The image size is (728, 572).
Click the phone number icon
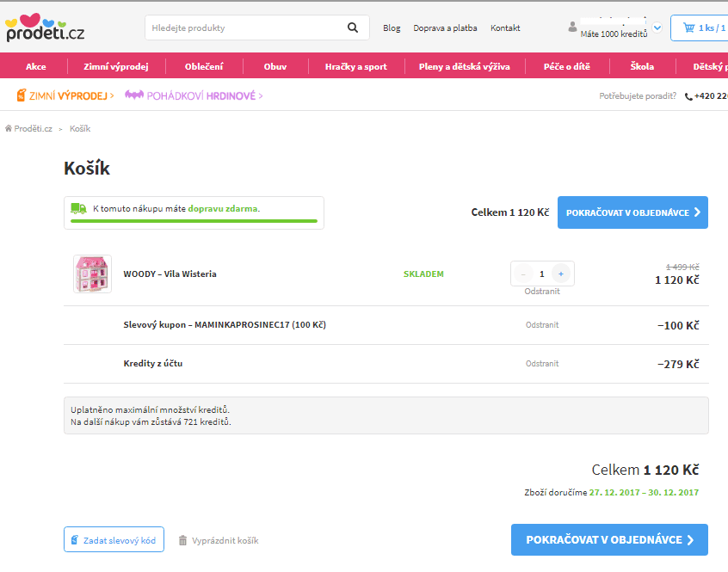[688, 96]
